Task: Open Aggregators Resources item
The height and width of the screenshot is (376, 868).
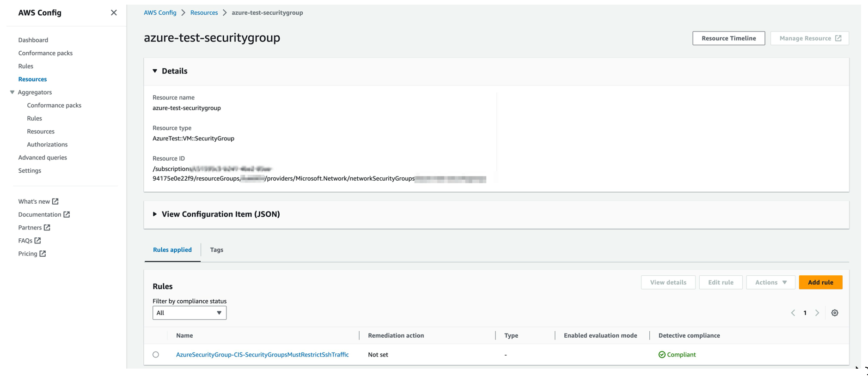Action: coord(41,131)
